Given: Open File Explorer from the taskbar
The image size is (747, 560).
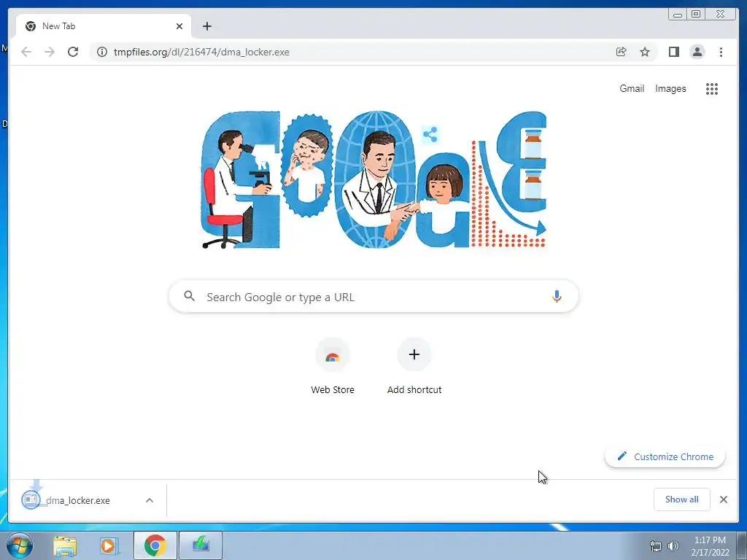Looking at the screenshot, I should tap(65, 545).
